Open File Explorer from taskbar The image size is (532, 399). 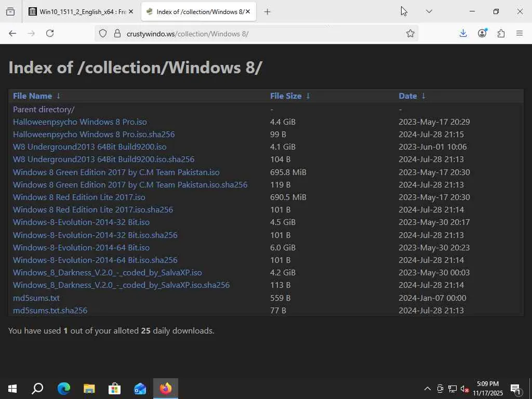click(x=89, y=388)
